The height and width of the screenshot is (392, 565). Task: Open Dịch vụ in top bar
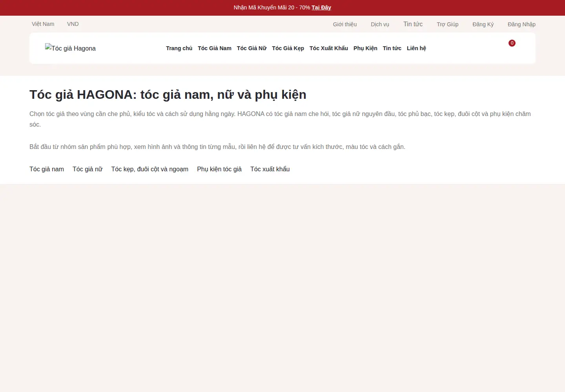pyautogui.click(x=380, y=24)
